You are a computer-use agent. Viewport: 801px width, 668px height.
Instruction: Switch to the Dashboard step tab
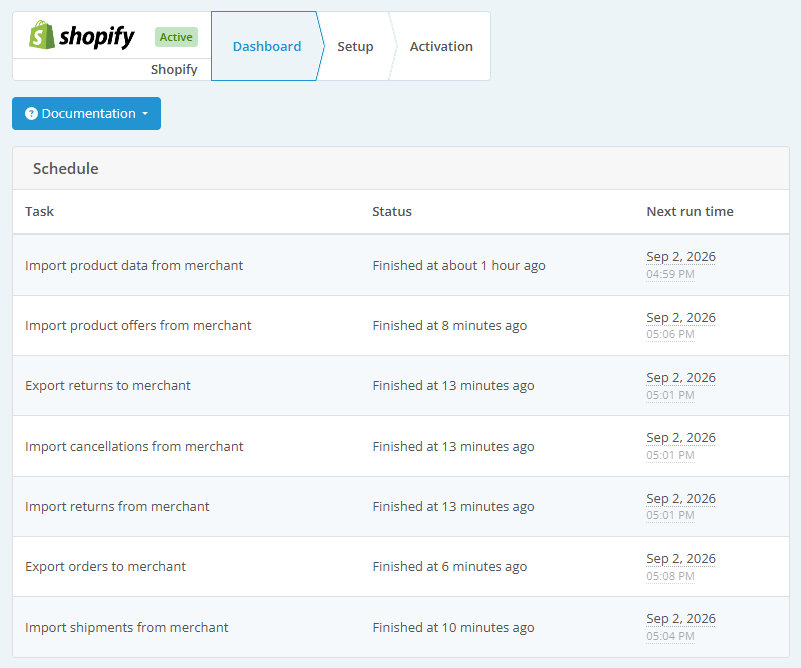click(x=267, y=46)
